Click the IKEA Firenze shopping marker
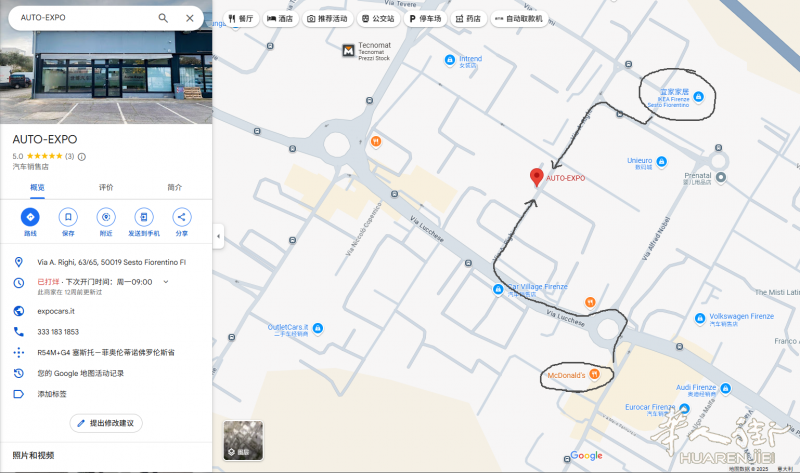 (698, 96)
